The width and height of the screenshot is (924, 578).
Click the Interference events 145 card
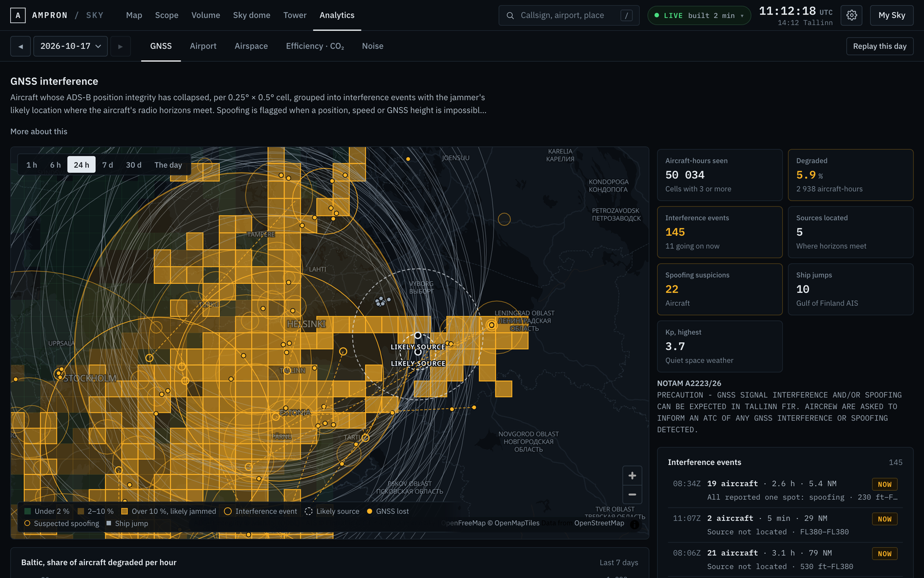[x=720, y=232]
